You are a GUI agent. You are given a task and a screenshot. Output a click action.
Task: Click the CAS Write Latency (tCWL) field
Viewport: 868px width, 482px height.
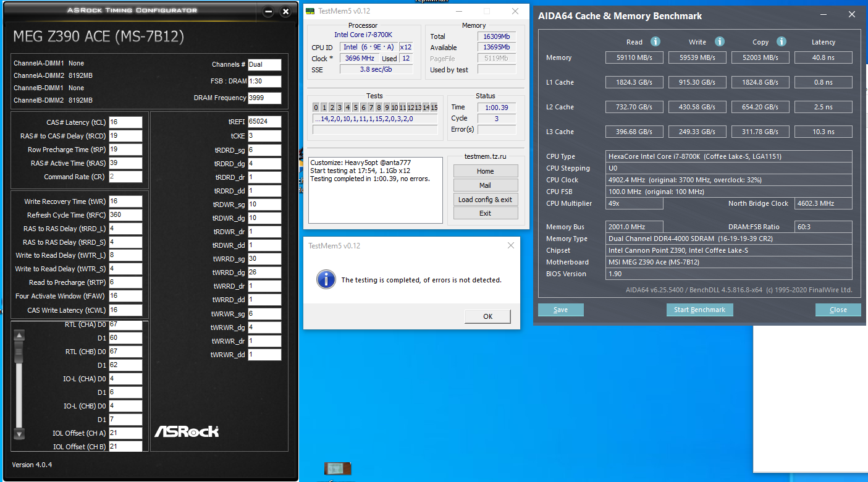(x=125, y=310)
